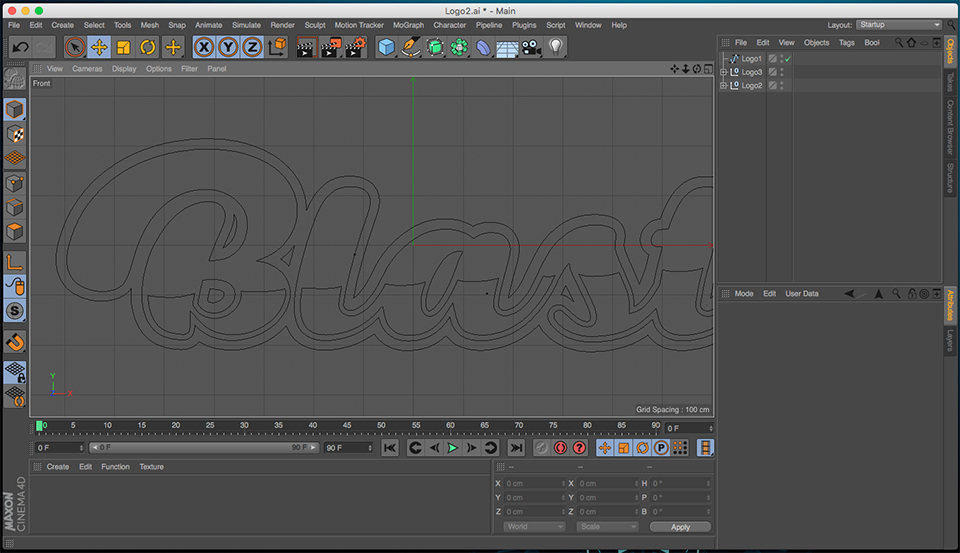Play the animation forward
The width and height of the screenshot is (960, 553).
[452, 448]
